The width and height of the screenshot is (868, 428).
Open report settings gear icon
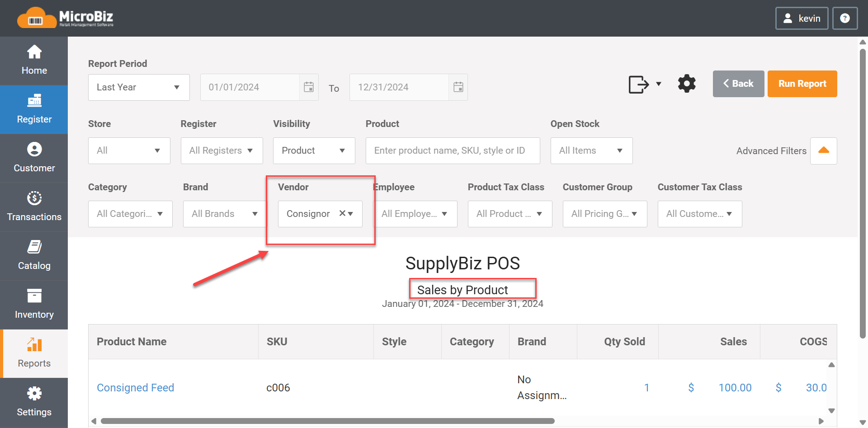point(687,84)
